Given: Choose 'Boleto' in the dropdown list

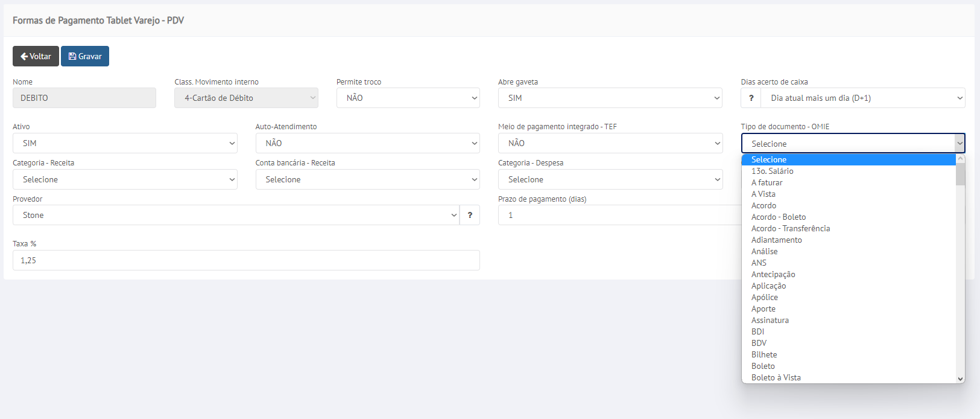Looking at the screenshot, I should (x=763, y=366).
